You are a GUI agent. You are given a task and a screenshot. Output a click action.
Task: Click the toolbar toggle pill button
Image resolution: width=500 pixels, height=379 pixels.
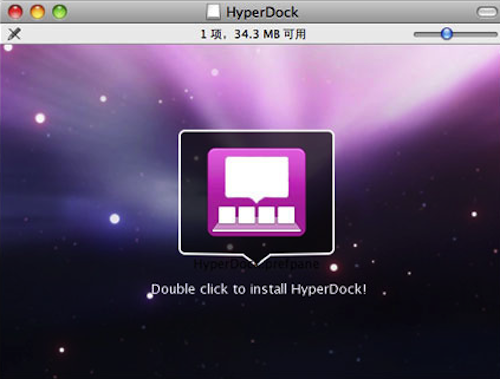tap(487, 12)
